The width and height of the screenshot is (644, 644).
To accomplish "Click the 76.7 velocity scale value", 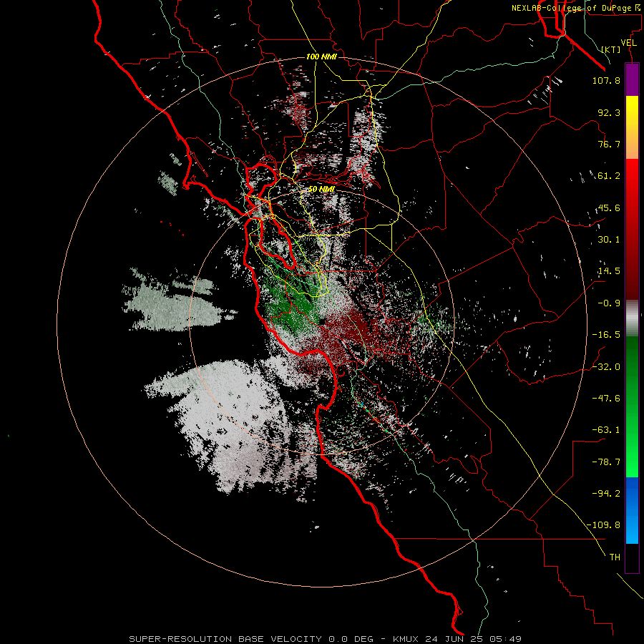I will point(609,144).
